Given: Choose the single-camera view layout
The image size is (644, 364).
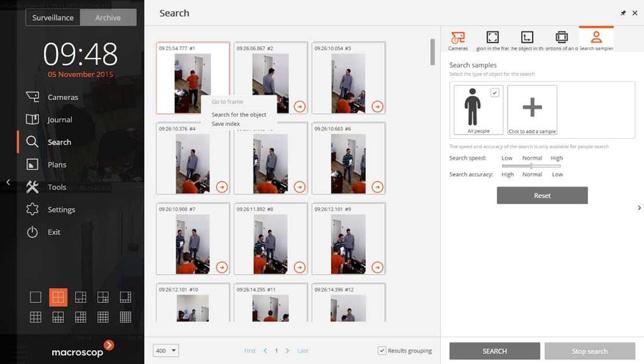Looking at the screenshot, I should [36, 297].
